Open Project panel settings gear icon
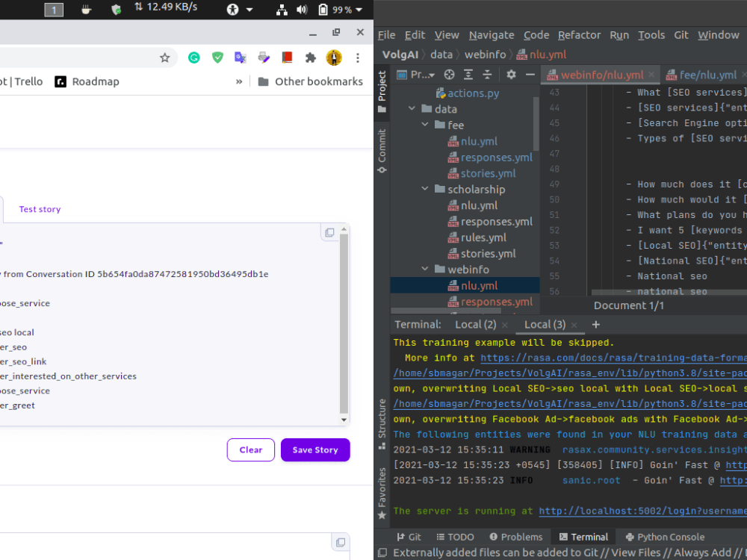The image size is (747, 560). coord(510,75)
